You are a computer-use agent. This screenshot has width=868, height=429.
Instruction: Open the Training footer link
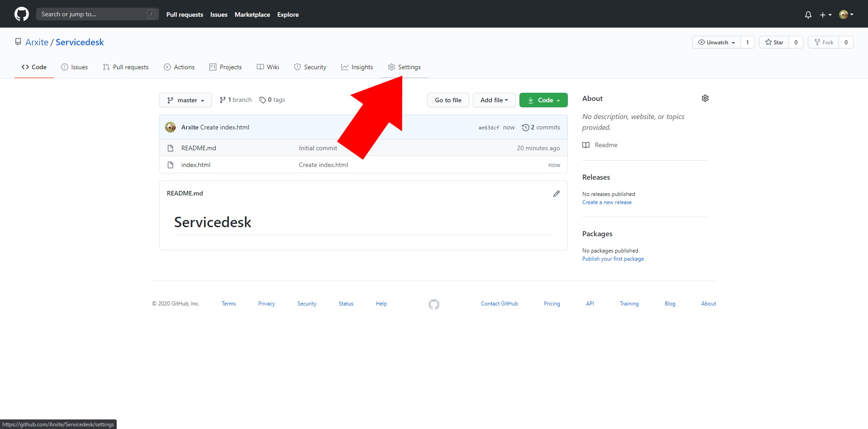pyautogui.click(x=629, y=304)
